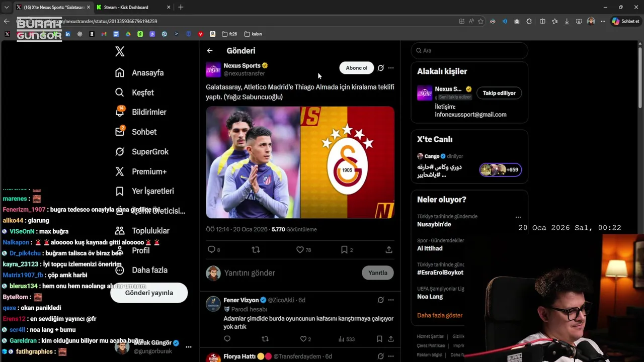
Task: Open the Amazon bookmark icon
Action: [x=213, y=34]
